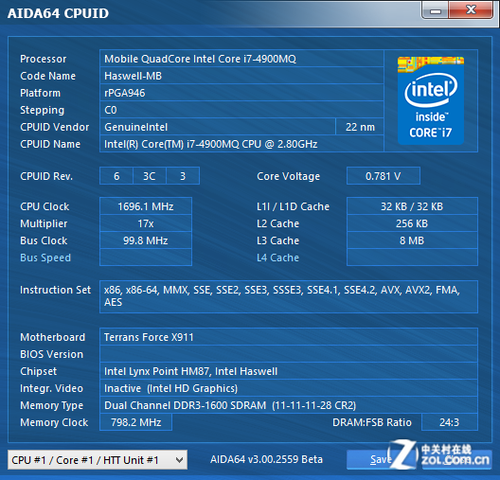Minimize the AIDA64 CPUID window
This screenshot has height=480, width=500.
click(436, 11)
